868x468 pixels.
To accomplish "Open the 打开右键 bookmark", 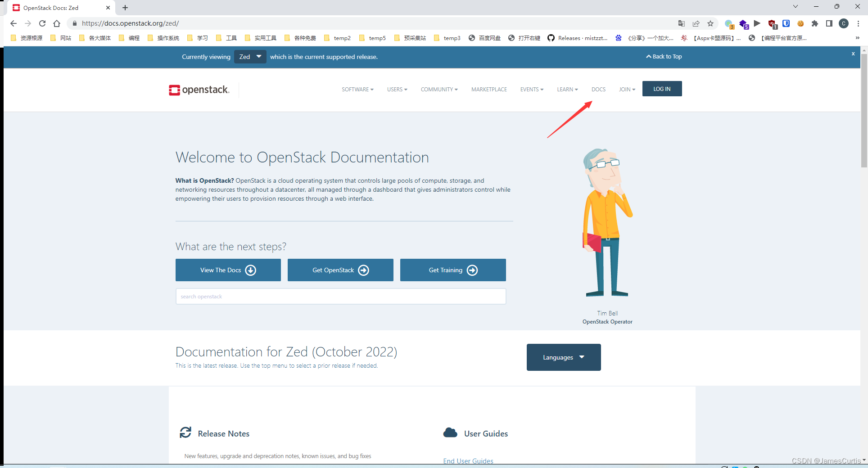I will pos(524,38).
